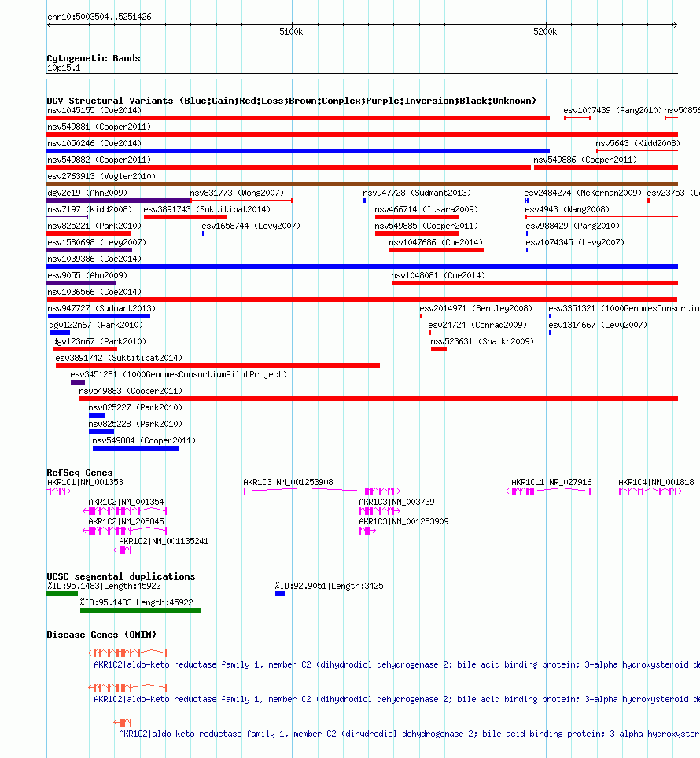Select nsv1048081 (Coe2014) label
The width and height of the screenshot is (700, 758).
pos(438,275)
